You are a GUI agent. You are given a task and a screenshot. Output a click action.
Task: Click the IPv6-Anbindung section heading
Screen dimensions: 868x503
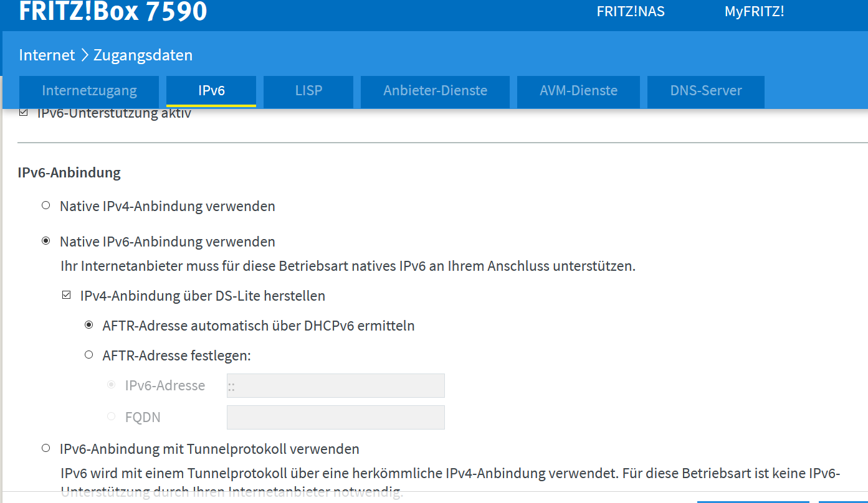click(69, 172)
